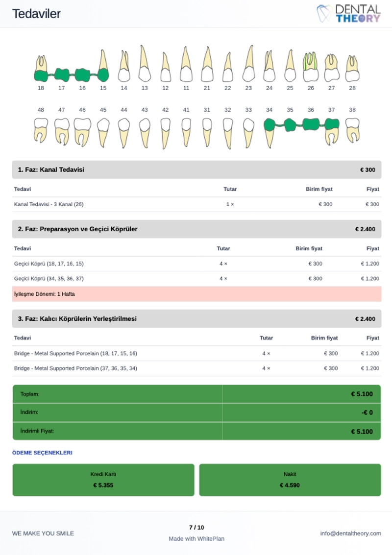This screenshot has height=555, width=392.
Task: Open the Made with WhitePlan link
Action: point(196,538)
